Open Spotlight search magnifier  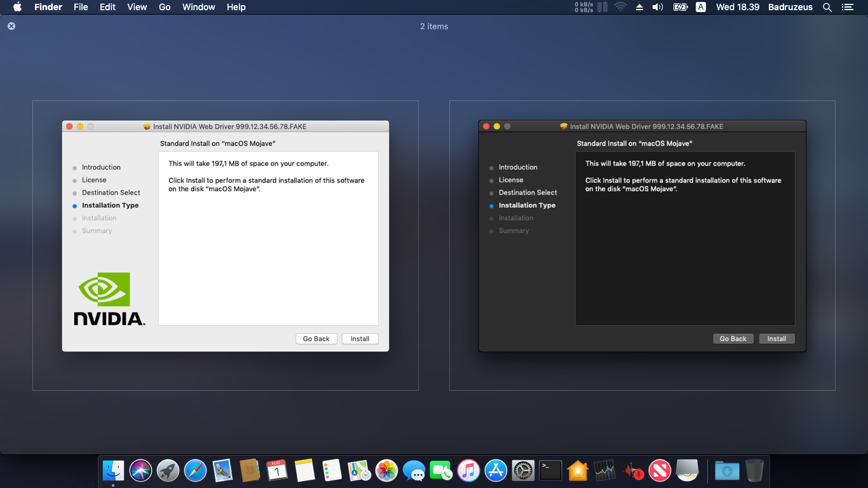(x=827, y=7)
